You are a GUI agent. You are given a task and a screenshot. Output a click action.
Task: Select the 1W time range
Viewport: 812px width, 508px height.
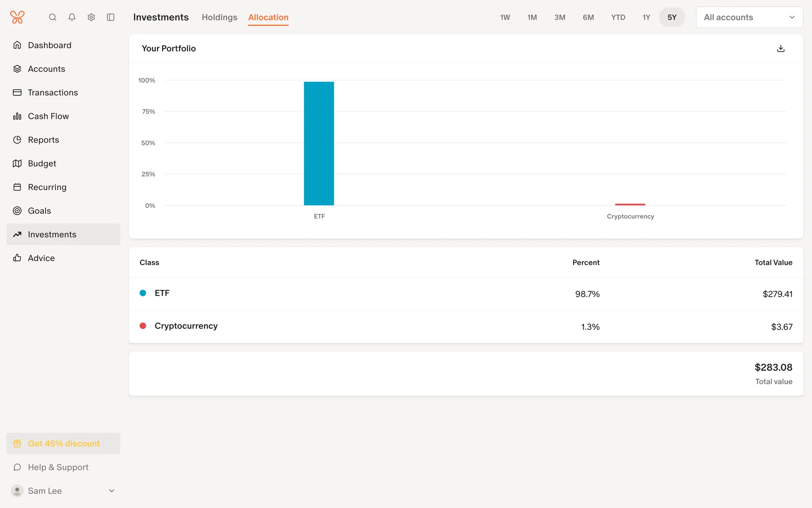pos(505,17)
